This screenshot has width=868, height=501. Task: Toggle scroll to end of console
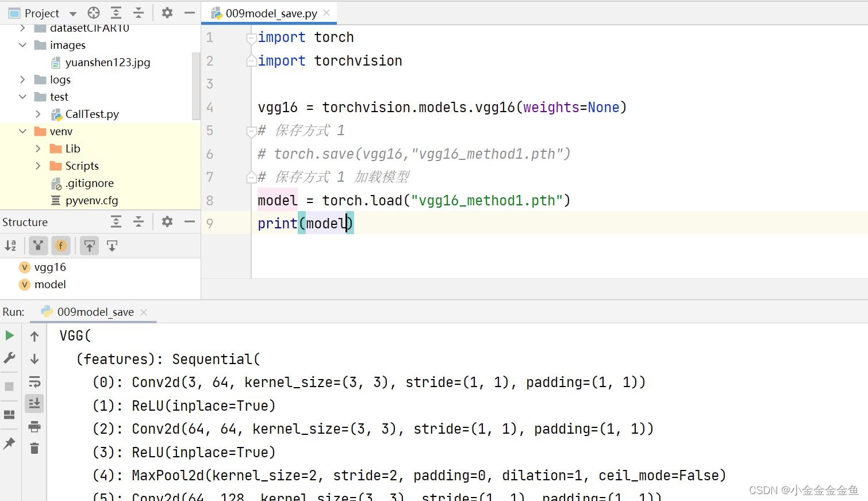34,403
